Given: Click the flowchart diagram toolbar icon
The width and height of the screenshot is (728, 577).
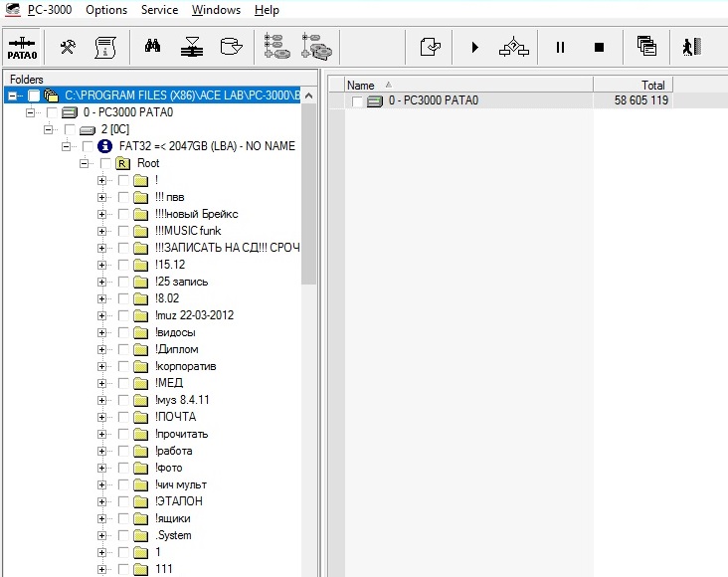Looking at the screenshot, I should 514,47.
